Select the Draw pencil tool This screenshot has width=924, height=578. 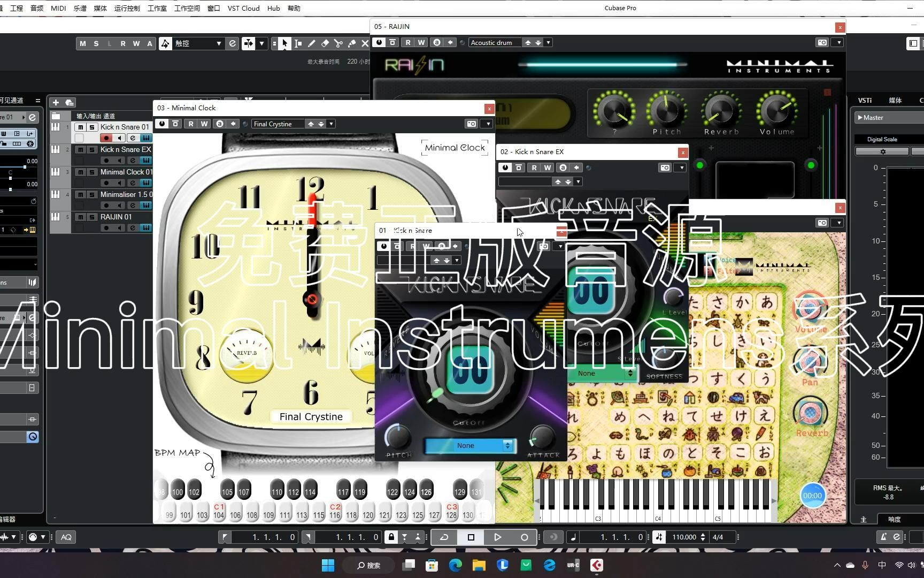tap(312, 43)
